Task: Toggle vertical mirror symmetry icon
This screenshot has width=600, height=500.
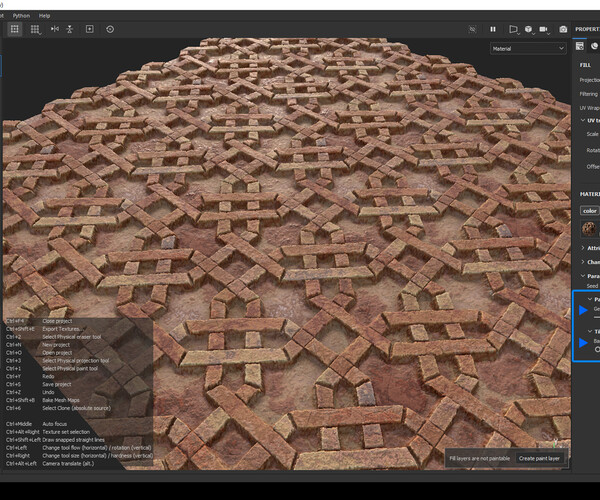Action: point(70,29)
